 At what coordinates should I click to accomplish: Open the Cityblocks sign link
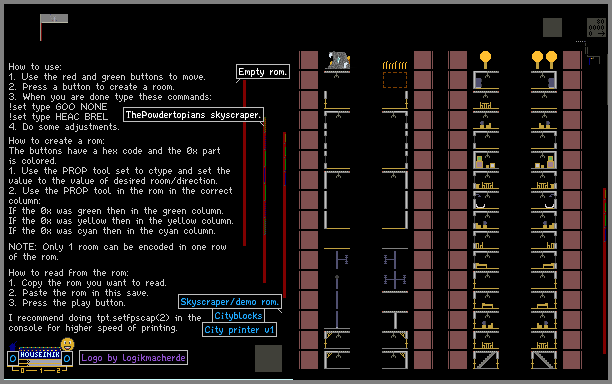(x=238, y=316)
